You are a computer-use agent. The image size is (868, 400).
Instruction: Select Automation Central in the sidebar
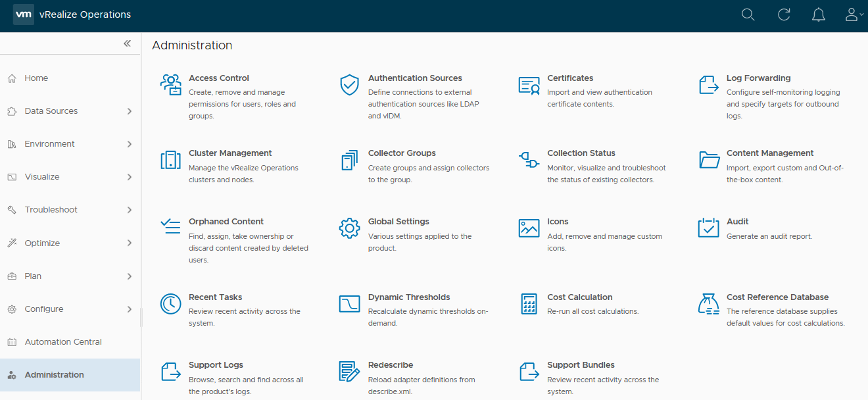pos(63,342)
